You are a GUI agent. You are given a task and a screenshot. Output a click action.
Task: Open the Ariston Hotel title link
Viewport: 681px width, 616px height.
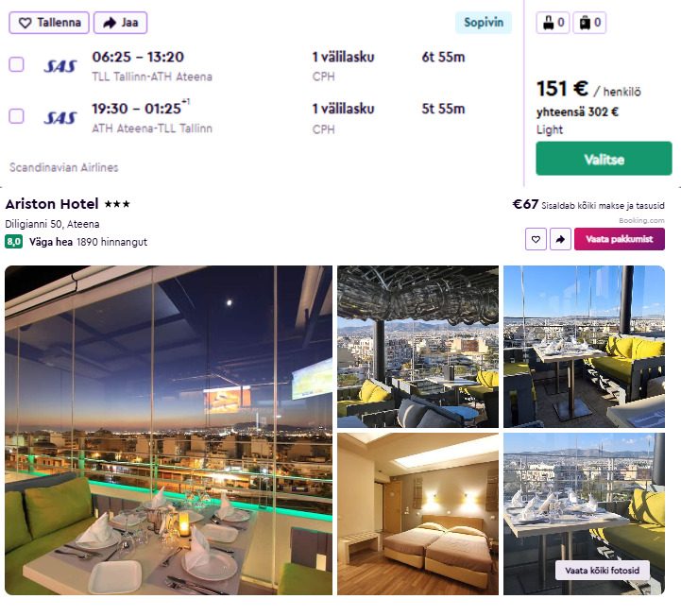point(52,204)
